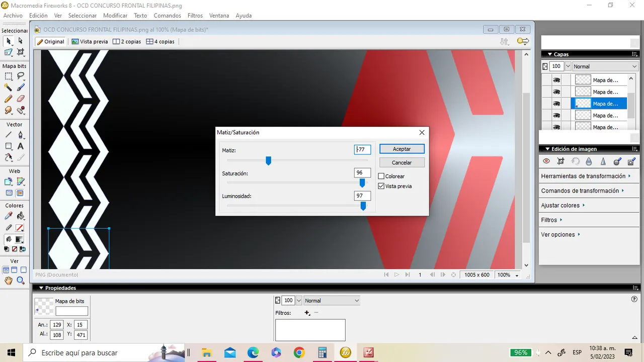Screen dimensions: 644x362
Task: Enable the Colorear checkbox
Action: [381, 176]
